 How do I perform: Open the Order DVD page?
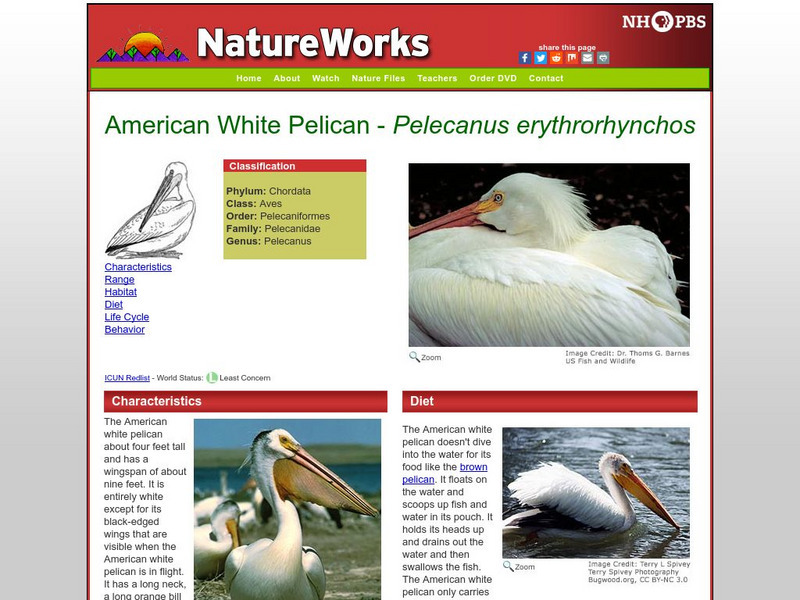click(494, 77)
